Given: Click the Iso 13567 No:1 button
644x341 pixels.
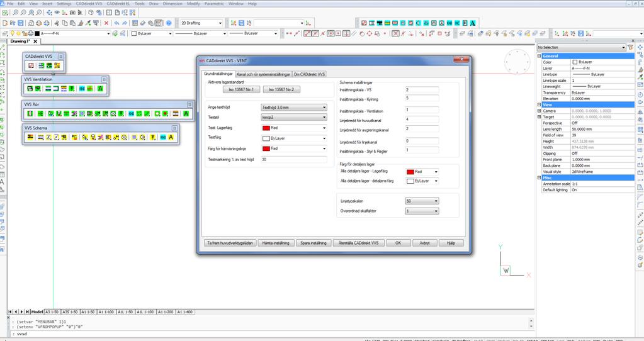Looking at the screenshot, I should [242, 89].
